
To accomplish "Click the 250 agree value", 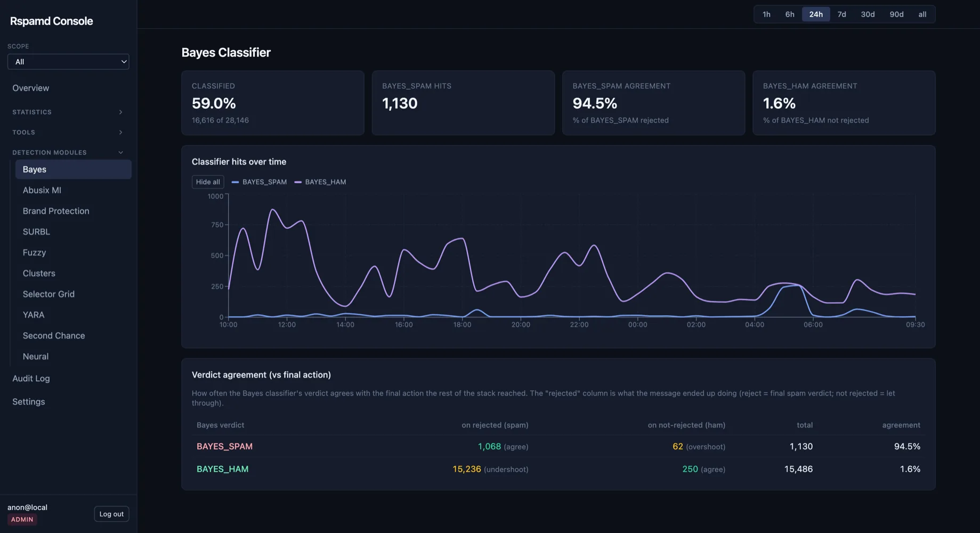I will pos(690,469).
